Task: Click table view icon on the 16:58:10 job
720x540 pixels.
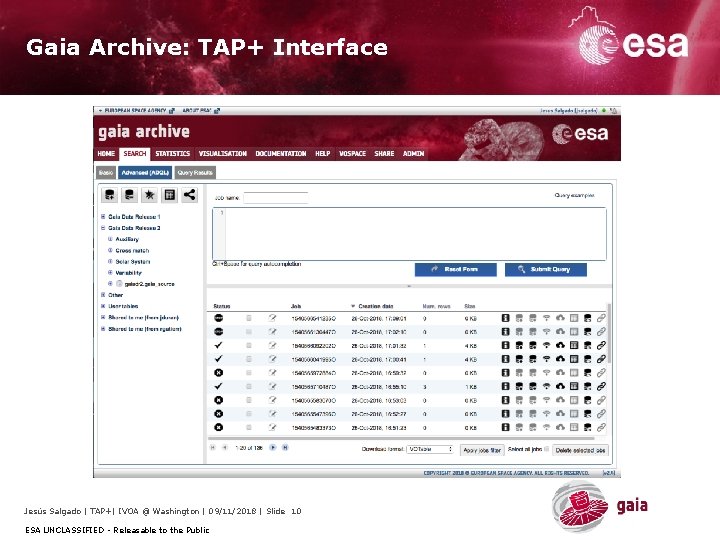Action: pos(574,387)
